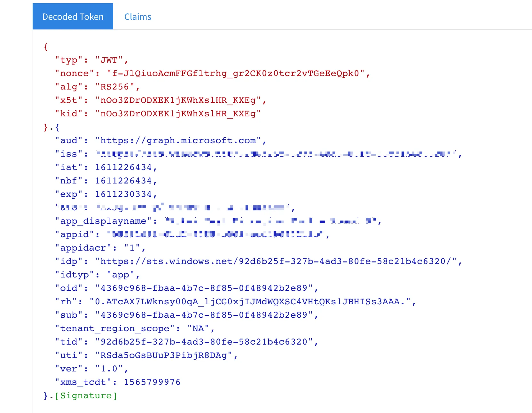Click the nonce value string

pyautogui.click(x=236, y=74)
